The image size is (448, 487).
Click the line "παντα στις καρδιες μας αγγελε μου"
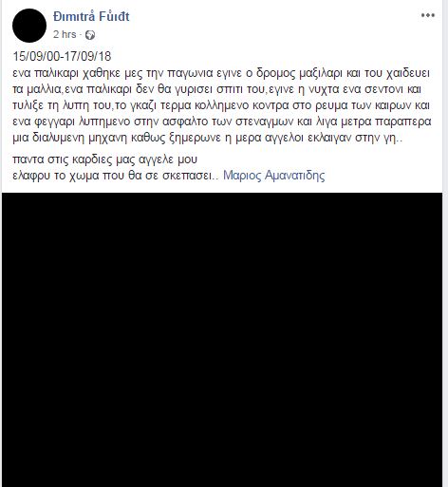coord(105,159)
